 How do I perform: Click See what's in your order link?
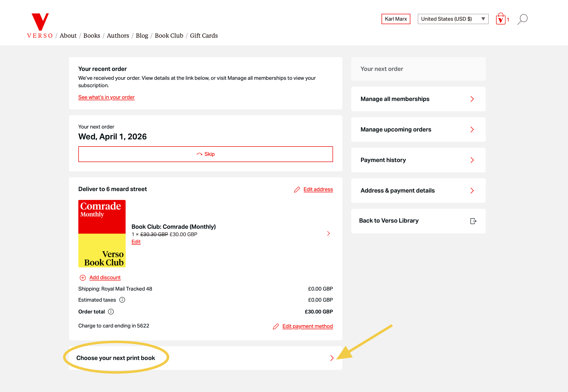pyautogui.click(x=106, y=97)
